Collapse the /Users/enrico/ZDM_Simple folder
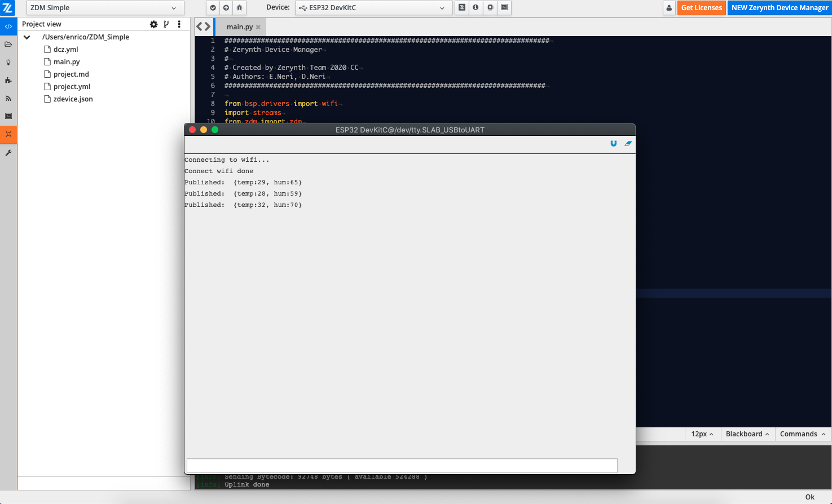 pos(27,37)
